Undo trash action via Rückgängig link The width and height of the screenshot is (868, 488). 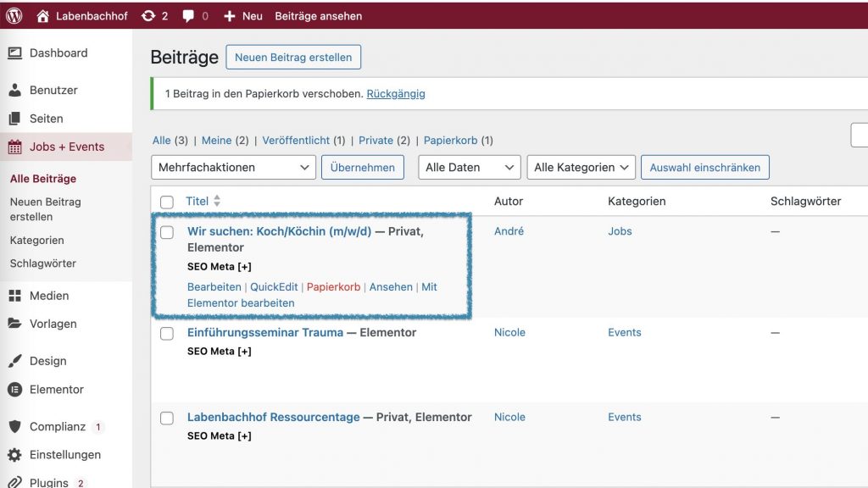pyautogui.click(x=396, y=94)
